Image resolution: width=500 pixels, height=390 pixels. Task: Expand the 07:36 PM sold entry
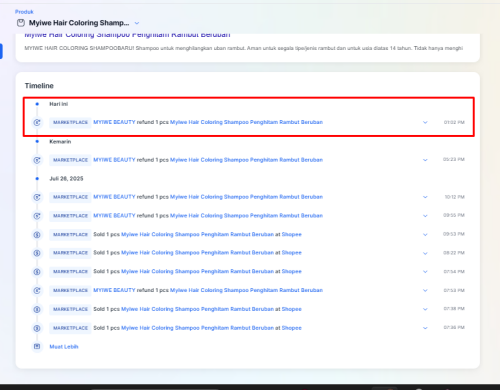pyautogui.click(x=425, y=328)
